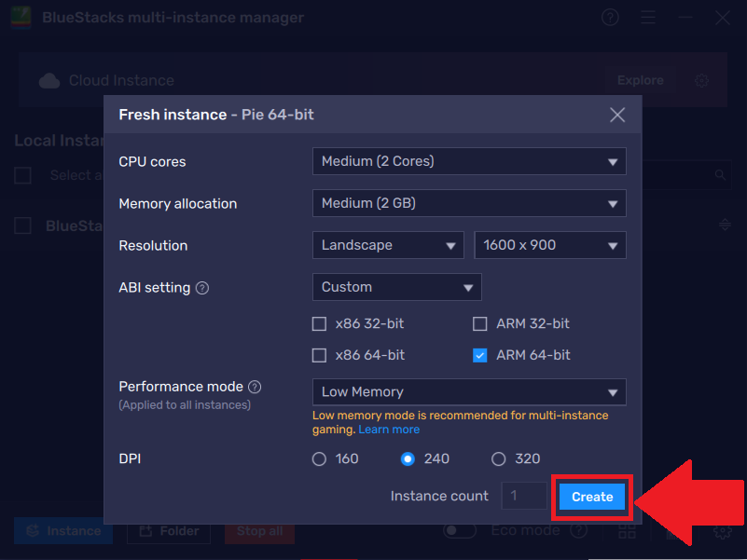Screen dimensions: 747x560
Task: Close the Fresh instance dialog
Action: [616, 115]
